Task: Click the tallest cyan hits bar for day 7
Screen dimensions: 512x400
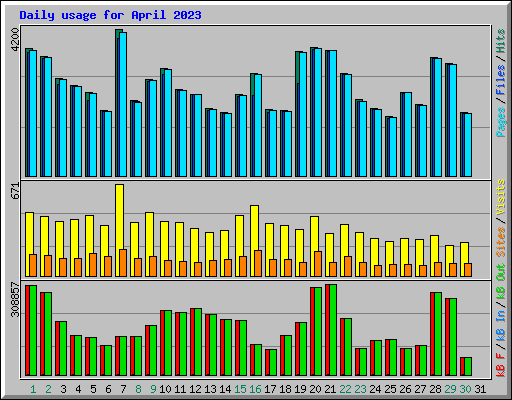Action: pyautogui.click(x=123, y=104)
